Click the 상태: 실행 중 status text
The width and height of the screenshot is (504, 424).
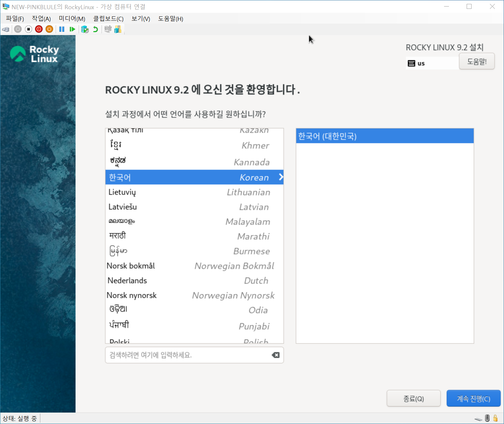point(20,418)
